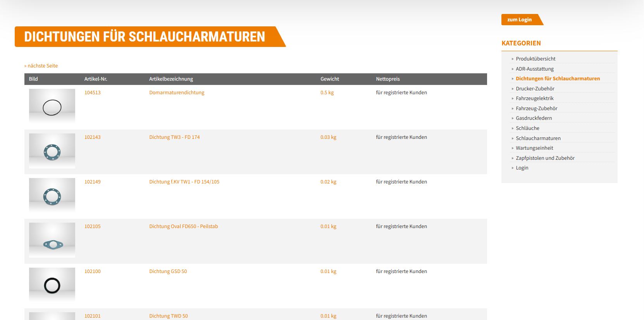Select Gasdruckfedern from the category list
This screenshot has height=320, width=644.
pyautogui.click(x=534, y=118)
